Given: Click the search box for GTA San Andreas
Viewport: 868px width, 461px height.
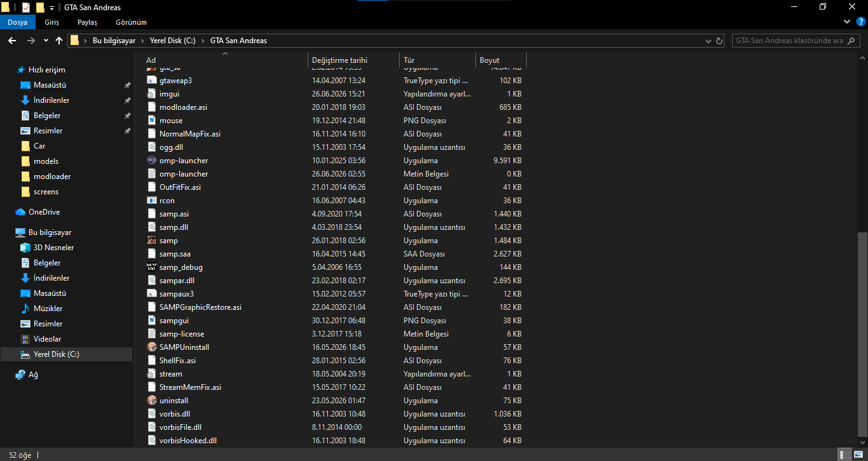Looking at the screenshot, I should click(x=794, y=41).
